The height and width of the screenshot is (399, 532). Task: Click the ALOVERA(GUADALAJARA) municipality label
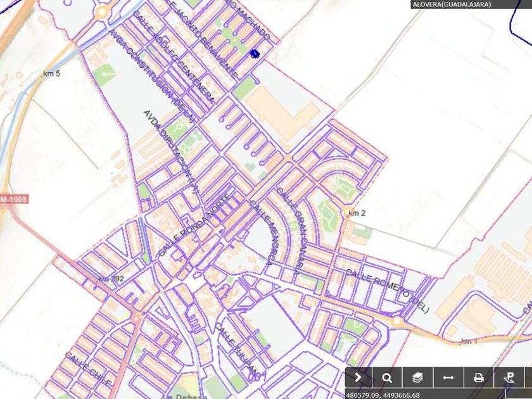(x=451, y=4)
